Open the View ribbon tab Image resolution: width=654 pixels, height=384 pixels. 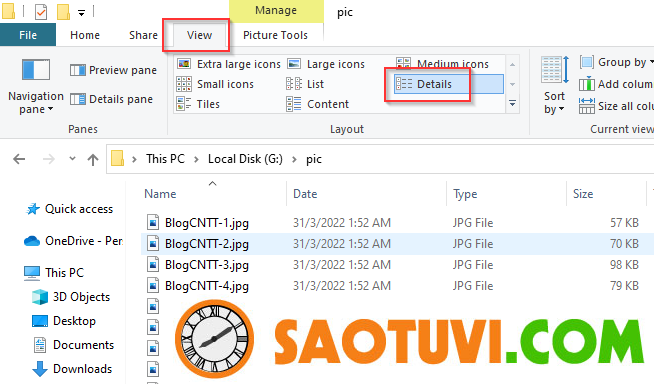click(199, 35)
